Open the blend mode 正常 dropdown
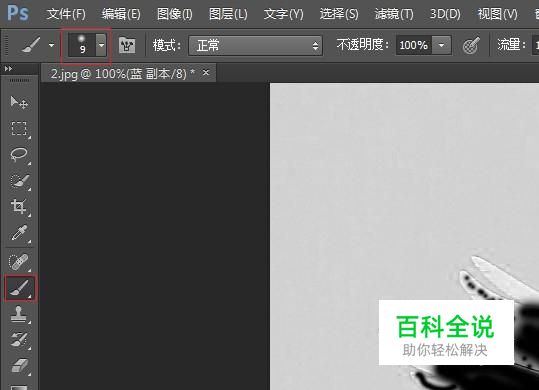 coord(255,45)
